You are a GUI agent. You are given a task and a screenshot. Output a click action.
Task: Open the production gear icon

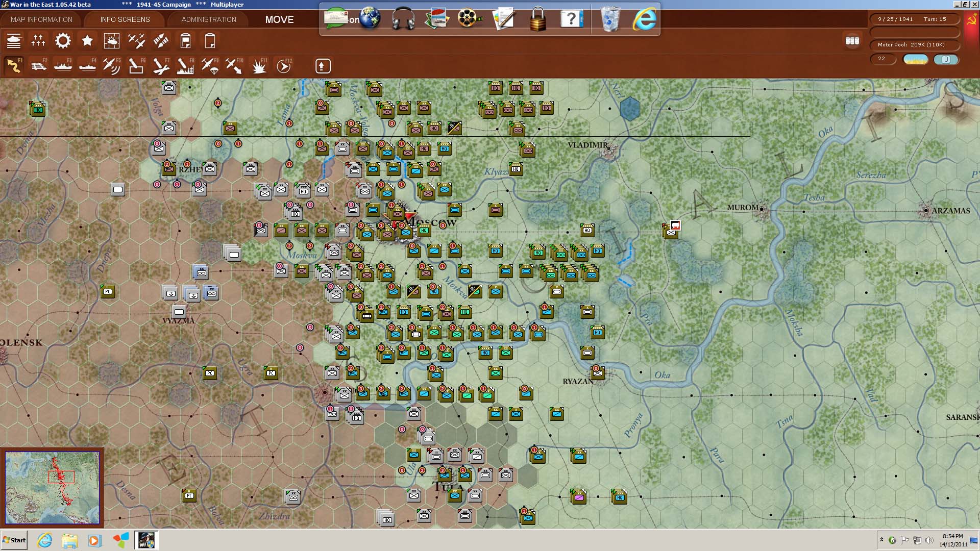pyautogui.click(x=63, y=41)
